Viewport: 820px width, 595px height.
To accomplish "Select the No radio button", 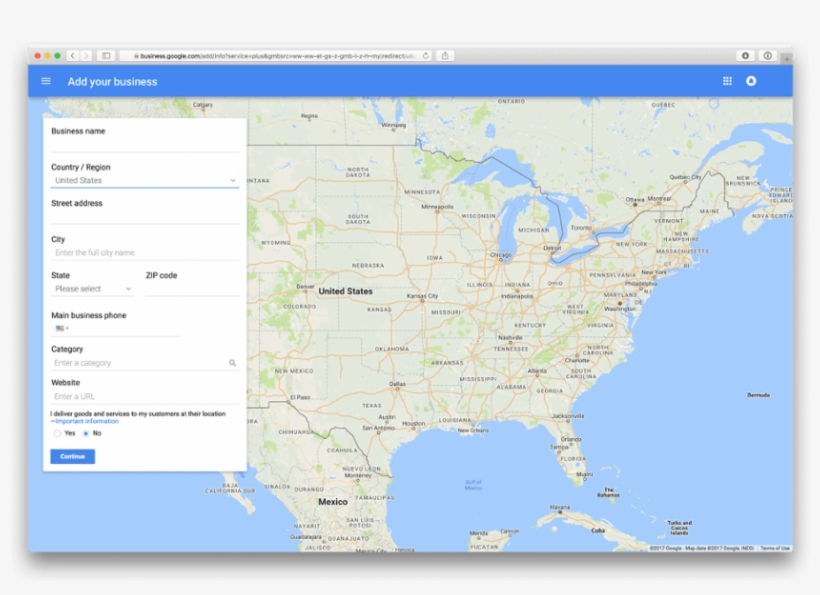I will coord(86,433).
